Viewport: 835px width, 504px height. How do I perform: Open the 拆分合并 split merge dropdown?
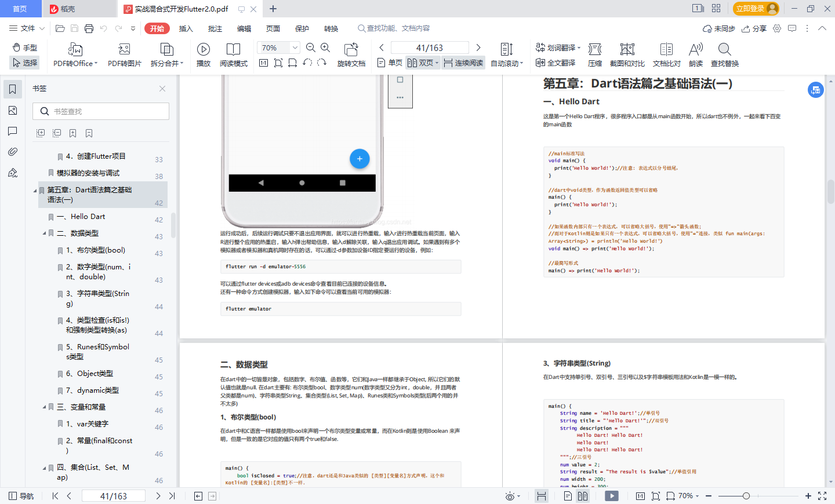click(167, 55)
